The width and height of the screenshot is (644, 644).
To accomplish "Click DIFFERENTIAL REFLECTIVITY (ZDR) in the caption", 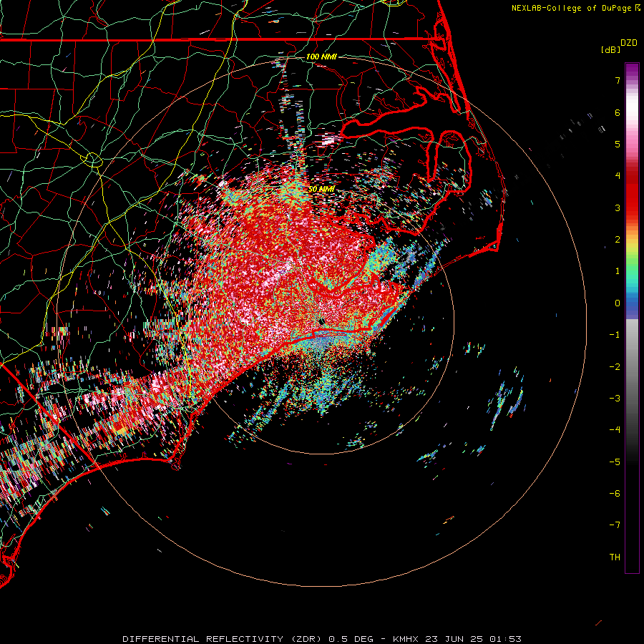I will point(223,639).
